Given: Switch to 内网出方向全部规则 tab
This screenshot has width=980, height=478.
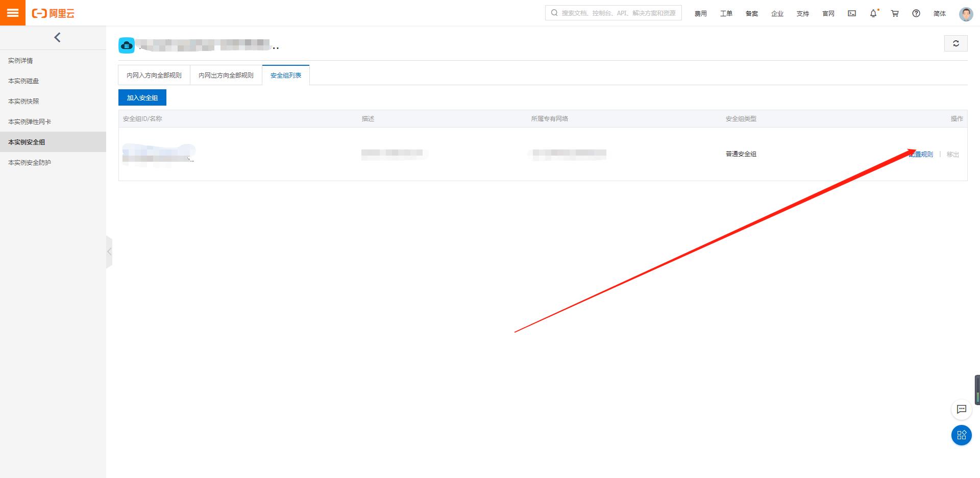Looking at the screenshot, I should 226,75.
